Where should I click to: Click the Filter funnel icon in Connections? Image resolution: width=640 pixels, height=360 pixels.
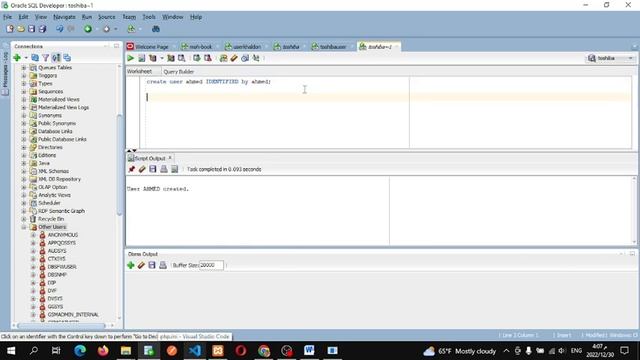pos(46,58)
